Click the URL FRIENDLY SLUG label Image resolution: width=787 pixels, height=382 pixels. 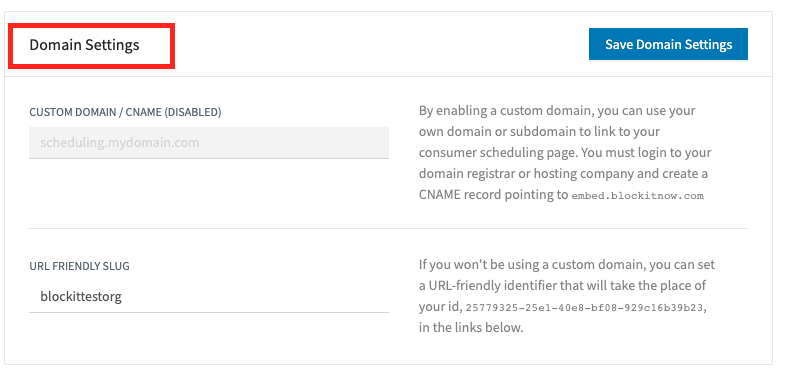79,266
